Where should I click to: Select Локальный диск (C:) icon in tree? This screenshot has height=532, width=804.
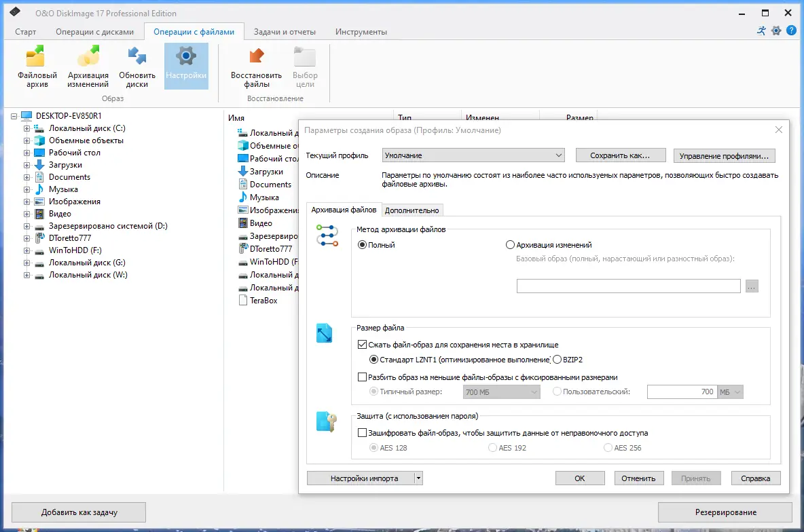(39, 128)
